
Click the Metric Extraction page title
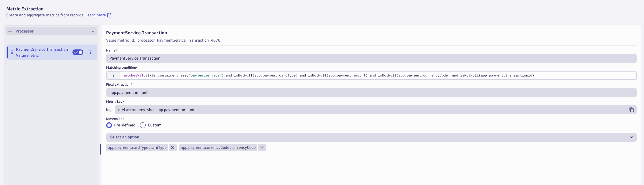point(25,9)
